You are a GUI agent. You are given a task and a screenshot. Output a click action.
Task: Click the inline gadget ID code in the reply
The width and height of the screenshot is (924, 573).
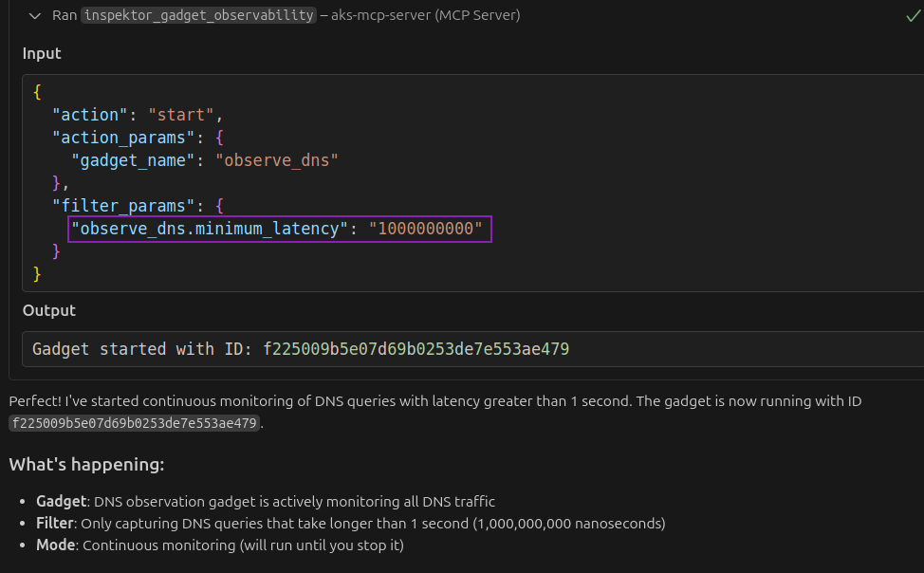coord(135,423)
